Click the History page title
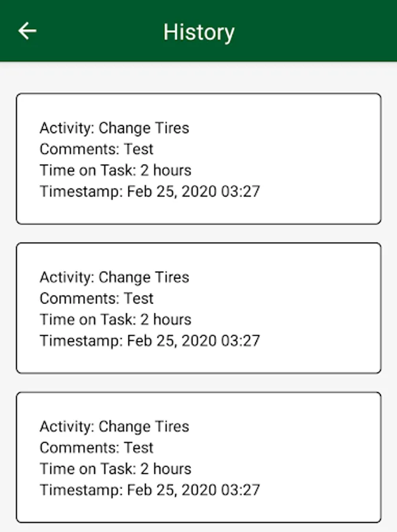The image size is (397, 532). coord(199,31)
